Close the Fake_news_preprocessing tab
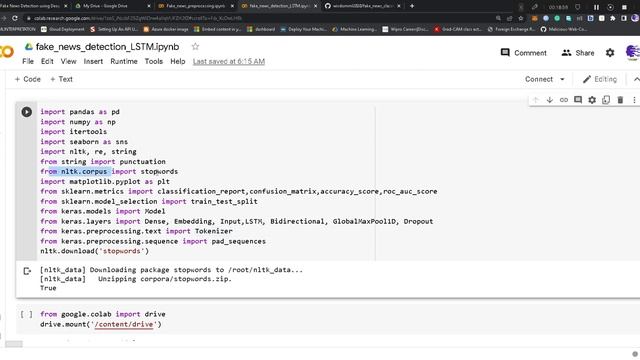 (x=232, y=6)
